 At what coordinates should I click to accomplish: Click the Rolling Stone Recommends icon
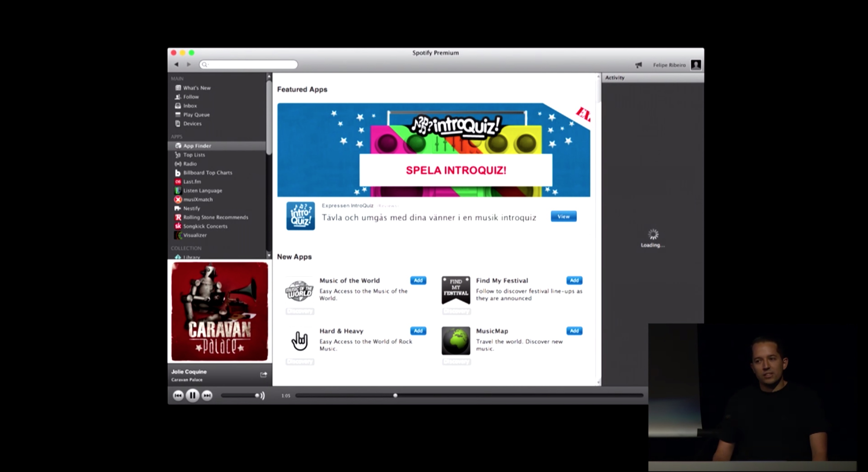(x=177, y=217)
